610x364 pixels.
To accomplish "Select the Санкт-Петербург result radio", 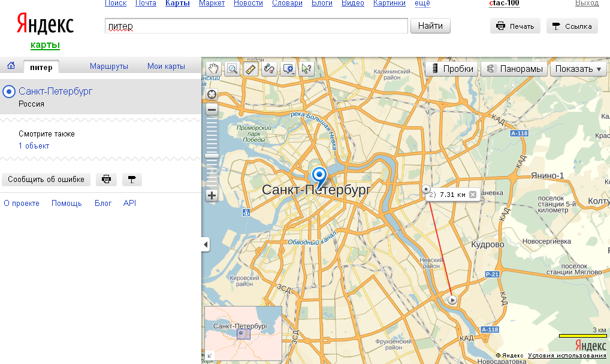I will (x=8, y=92).
